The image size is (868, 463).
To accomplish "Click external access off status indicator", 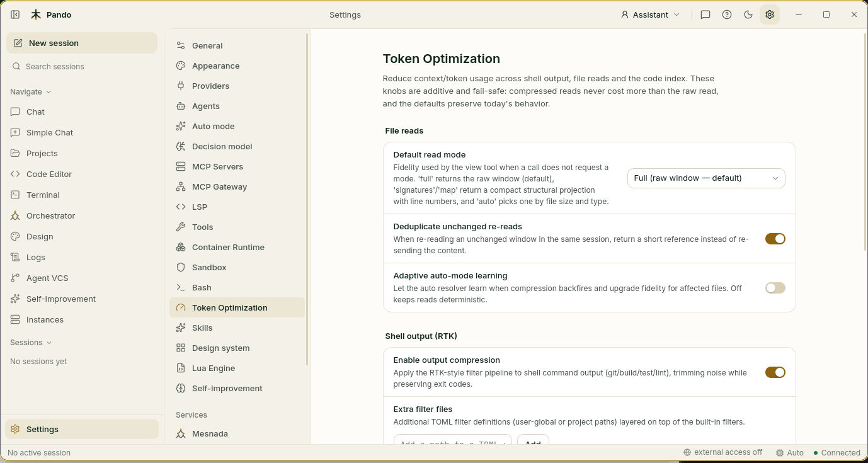I will coord(723,452).
